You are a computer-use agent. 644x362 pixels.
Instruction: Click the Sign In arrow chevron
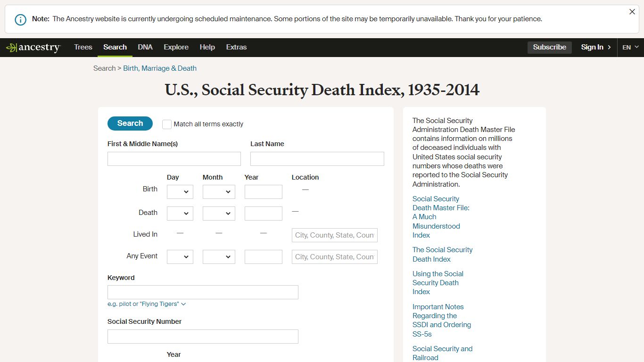click(x=609, y=47)
